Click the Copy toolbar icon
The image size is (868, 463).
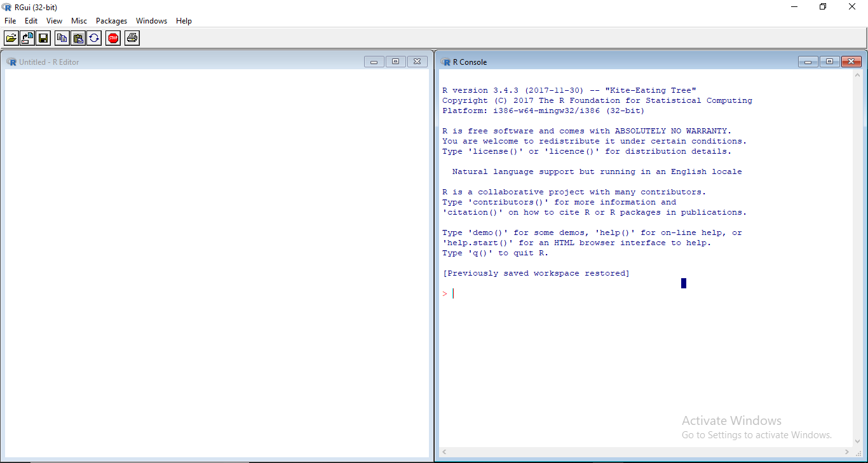(x=62, y=38)
